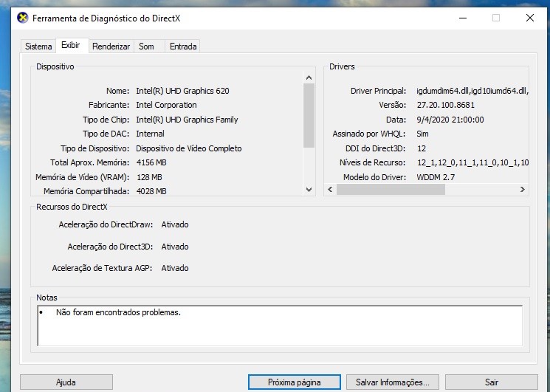Image resolution: width=550 pixels, height=392 pixels.
Task: Click the 'Intel Corporation' manufacturer value
Action: coord(166,105)
